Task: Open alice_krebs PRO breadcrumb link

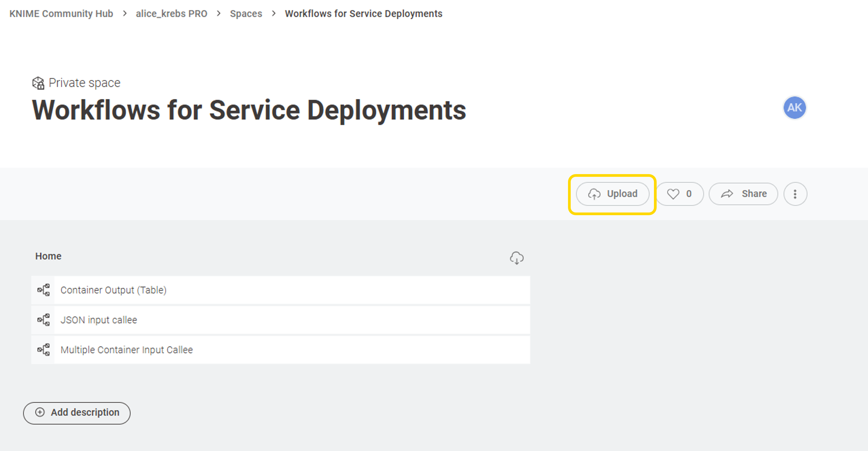Action: 172,13
